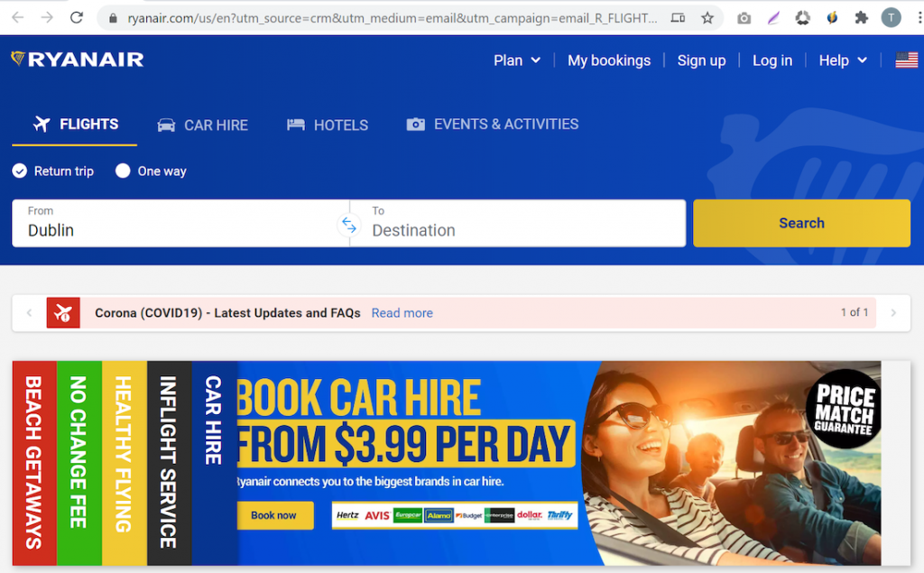Select the US flag language icon
This screenshot has width=924, height=573.
[906, 60]
